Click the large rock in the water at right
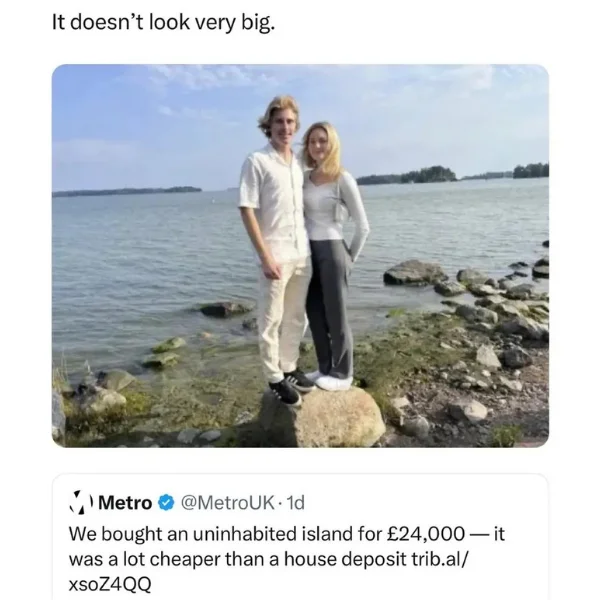The image size is (600, 600). [x=415, y=272]
